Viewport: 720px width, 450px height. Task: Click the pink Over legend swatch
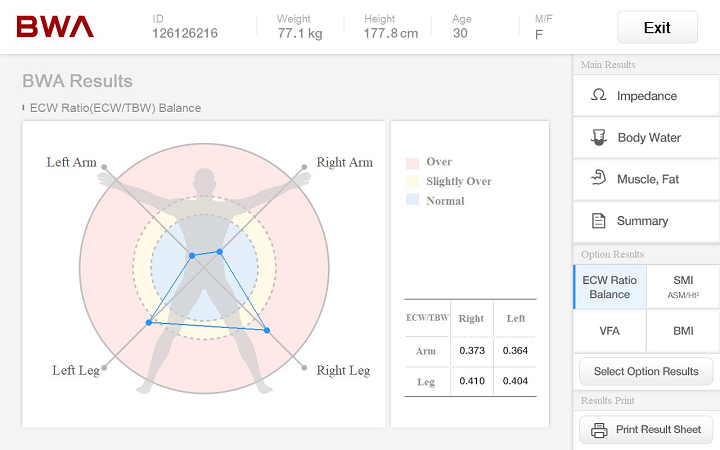tap(411, 163)
